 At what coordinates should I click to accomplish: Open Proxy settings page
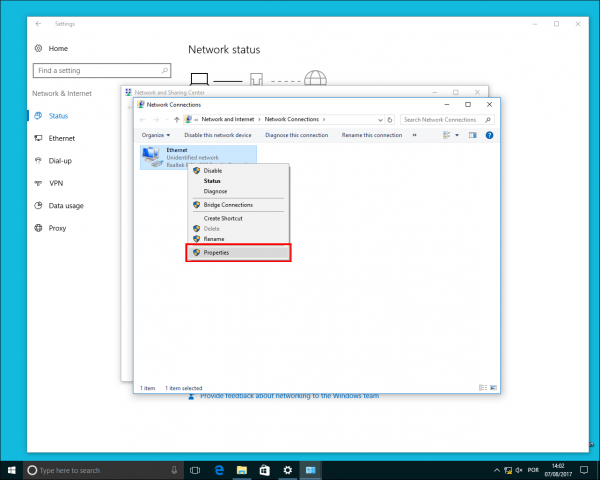(57, 228)
